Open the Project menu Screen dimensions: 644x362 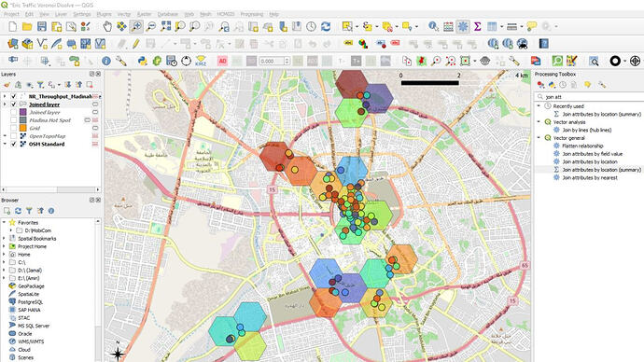point(11,14)
